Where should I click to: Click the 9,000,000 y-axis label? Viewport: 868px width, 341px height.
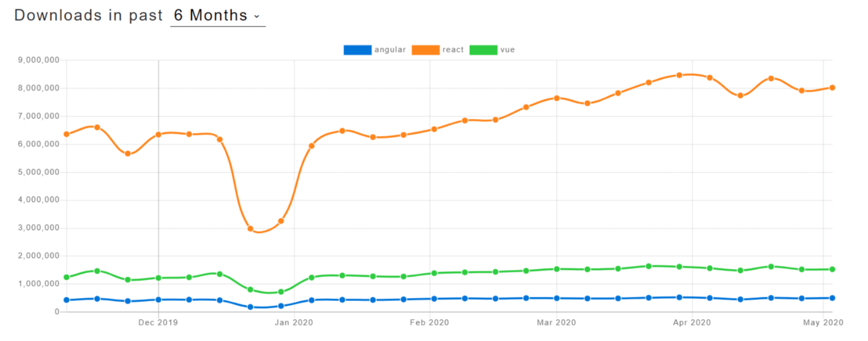[x=39, y=60]
